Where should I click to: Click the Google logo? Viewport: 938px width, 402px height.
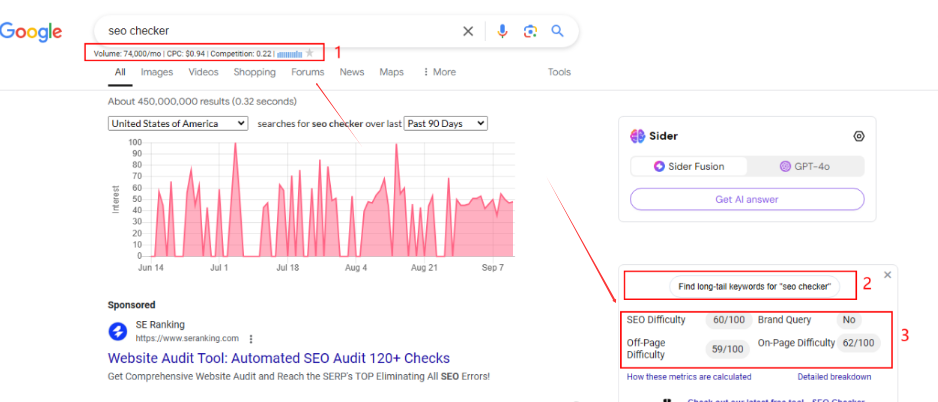[31, 31]
